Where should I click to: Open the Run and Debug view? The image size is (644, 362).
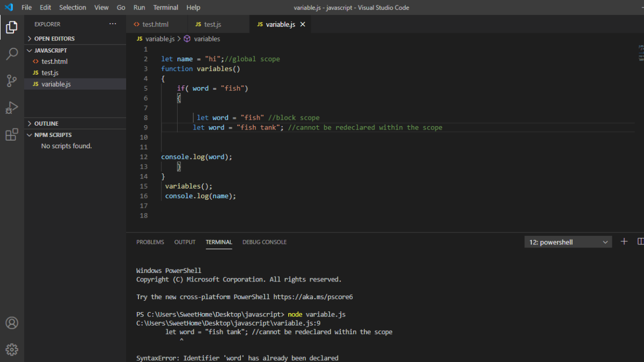click(x=11, y=107)
